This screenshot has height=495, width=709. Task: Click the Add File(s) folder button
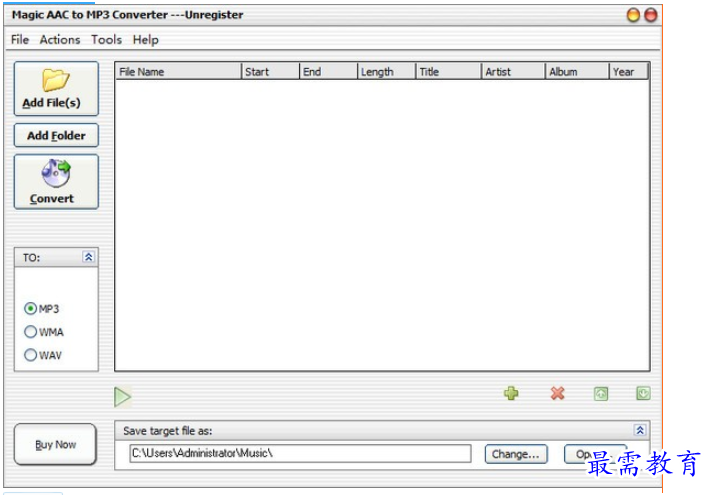pyautogui.click(x=56, y=89)
